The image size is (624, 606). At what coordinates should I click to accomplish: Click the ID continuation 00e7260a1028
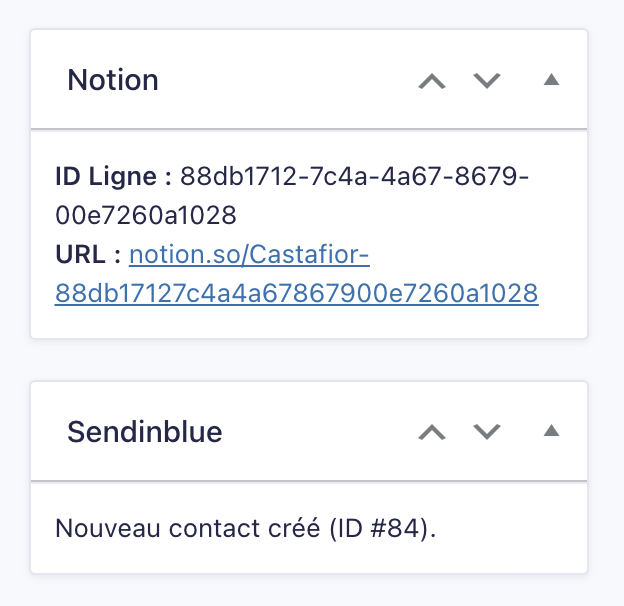pos(146,215)
